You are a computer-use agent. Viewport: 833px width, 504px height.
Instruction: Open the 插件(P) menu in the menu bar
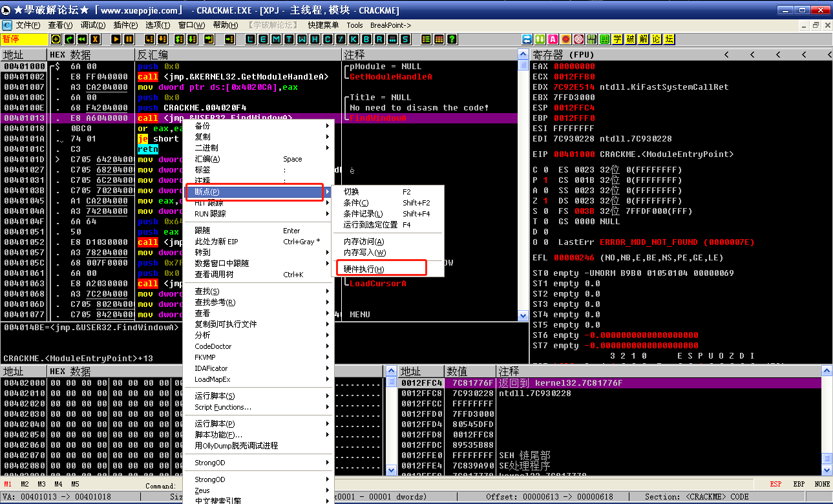125,25
